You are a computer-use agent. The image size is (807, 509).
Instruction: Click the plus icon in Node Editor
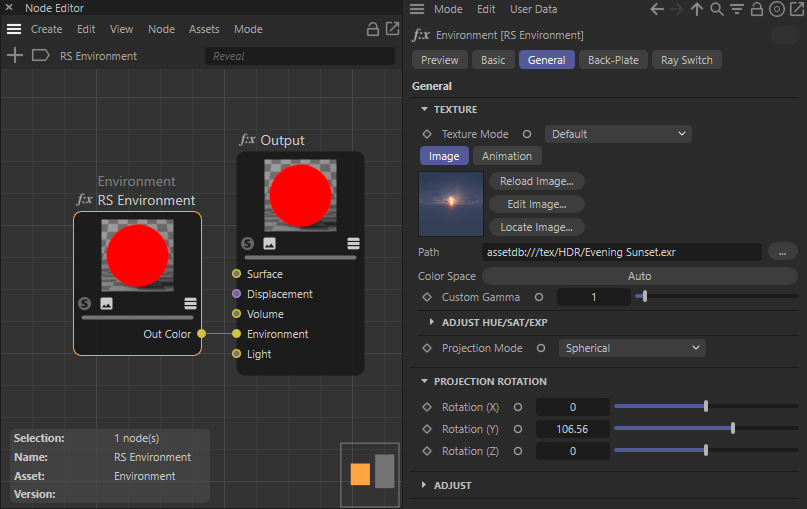15,56
